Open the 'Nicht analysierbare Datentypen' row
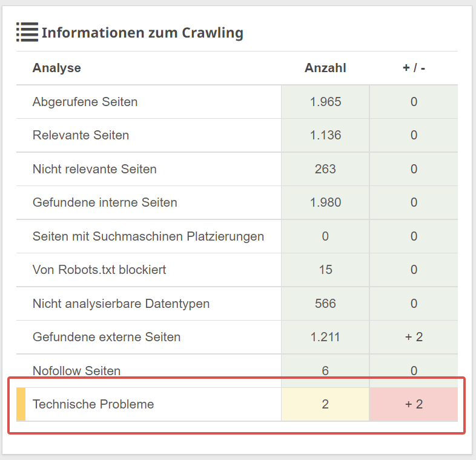Viewport: 476px width, 460px height. [237, 304]
